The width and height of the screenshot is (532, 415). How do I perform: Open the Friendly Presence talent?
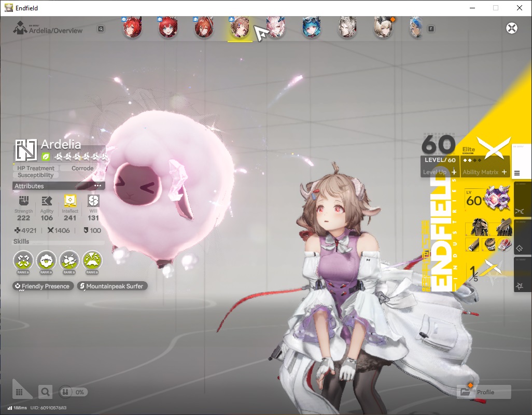click(43, 286)
